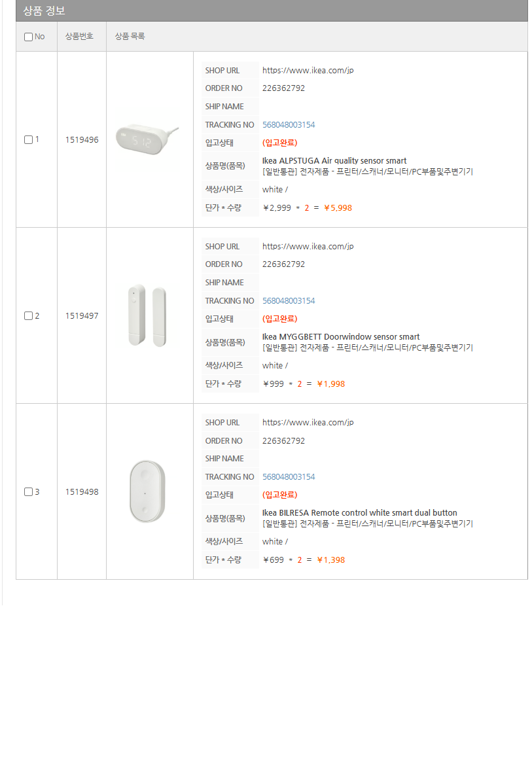The height and width of the screenshot is (782, 532).
Task: Click product number 1519496
Action: click(x=82, y=139)
